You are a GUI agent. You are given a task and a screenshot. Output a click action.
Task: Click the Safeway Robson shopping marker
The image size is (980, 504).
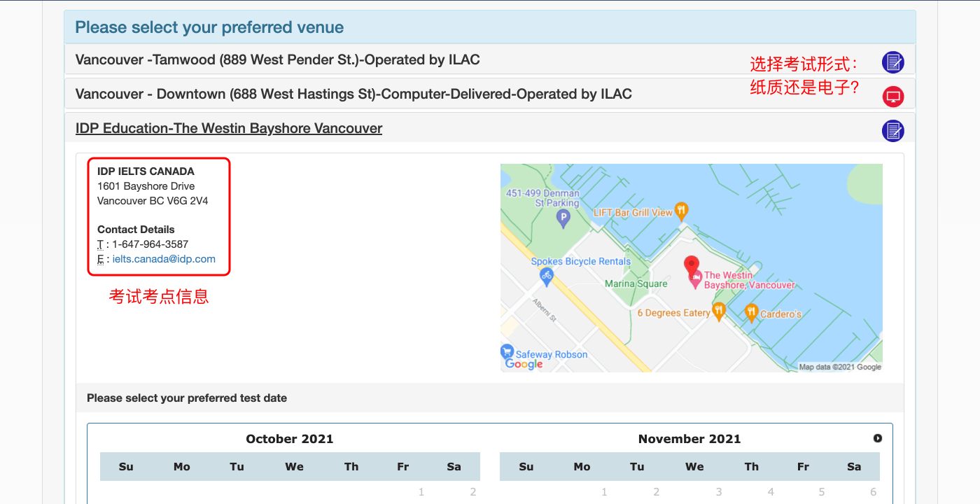coord(507,351)
